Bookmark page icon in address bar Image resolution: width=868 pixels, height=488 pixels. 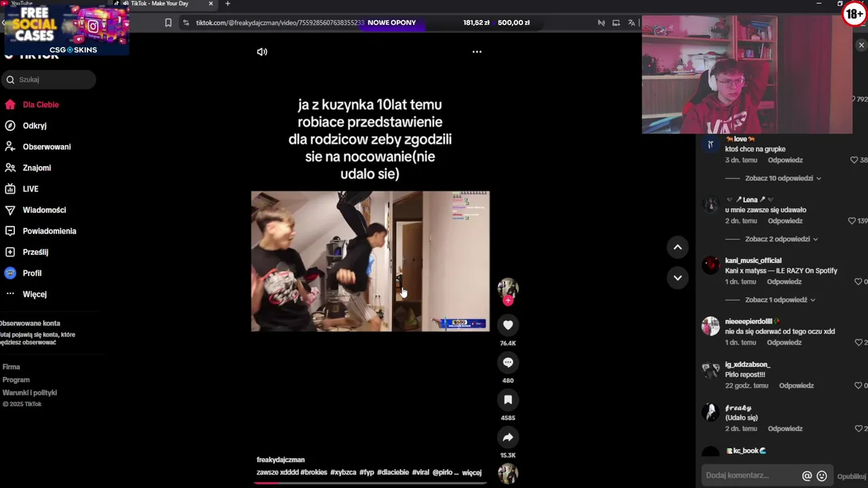pos(168,22)
